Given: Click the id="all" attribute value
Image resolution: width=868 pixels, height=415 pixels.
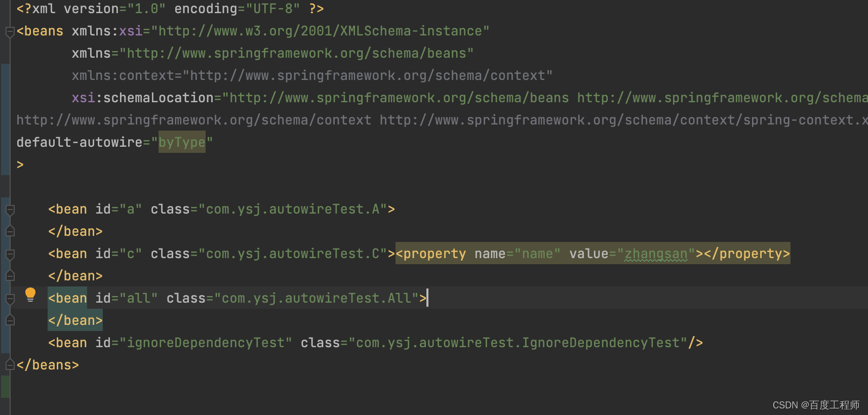Looking at the screenshot, I should pyautogui.click(x=139, y=298).
